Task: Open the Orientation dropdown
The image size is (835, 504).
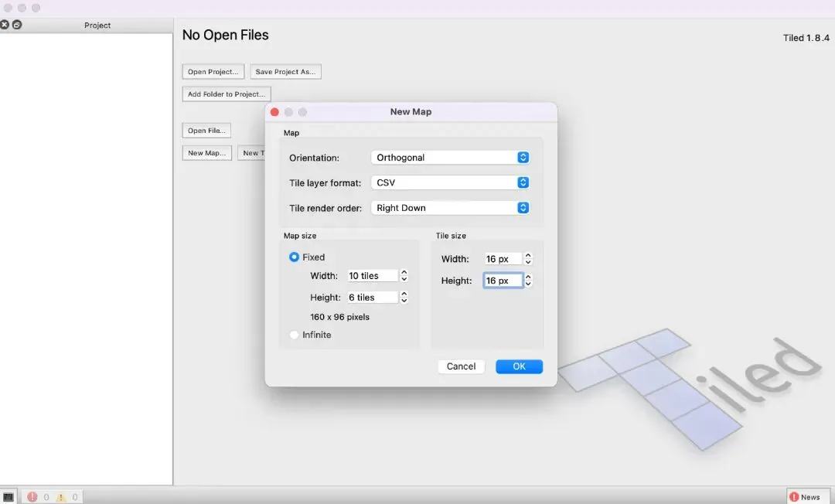Action: (x=450, y=158)
